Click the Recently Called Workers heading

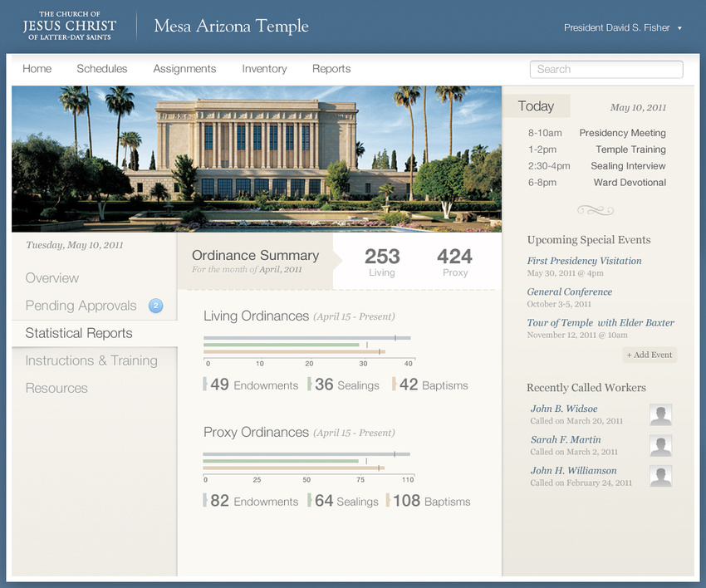coord(586,388)
